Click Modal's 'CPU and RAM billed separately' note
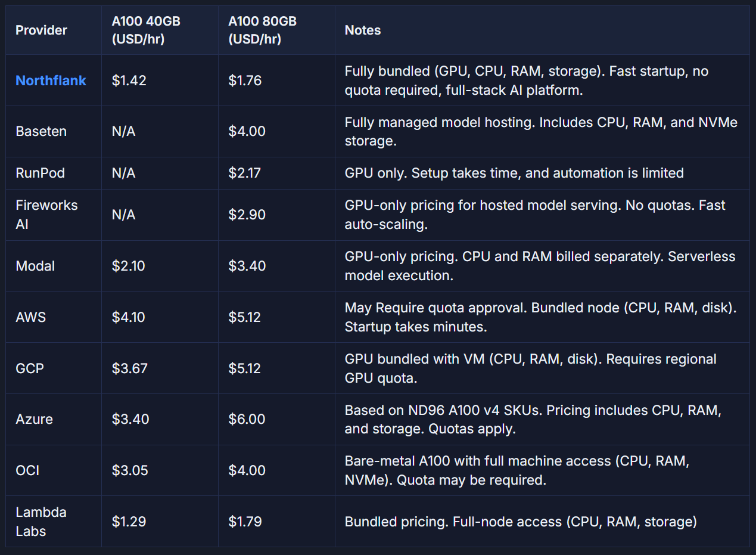 (540, 266)
